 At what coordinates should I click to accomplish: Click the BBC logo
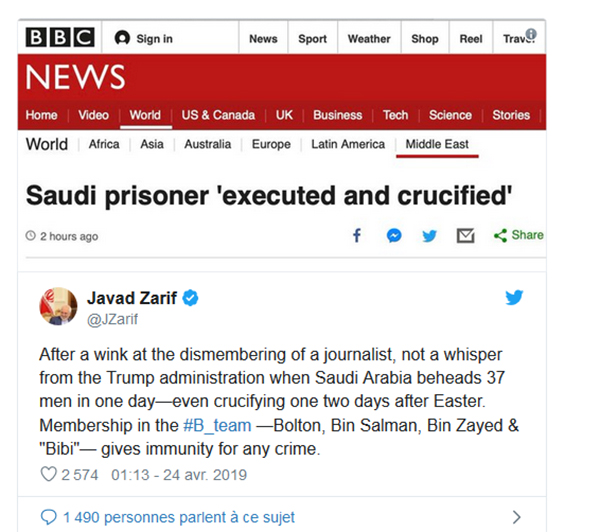point(60,38)
